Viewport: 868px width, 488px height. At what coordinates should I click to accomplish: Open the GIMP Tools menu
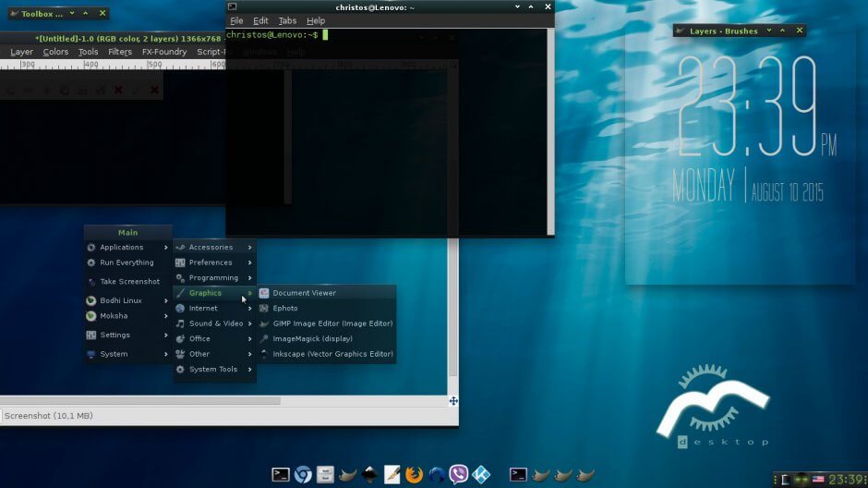coord(88,52)
